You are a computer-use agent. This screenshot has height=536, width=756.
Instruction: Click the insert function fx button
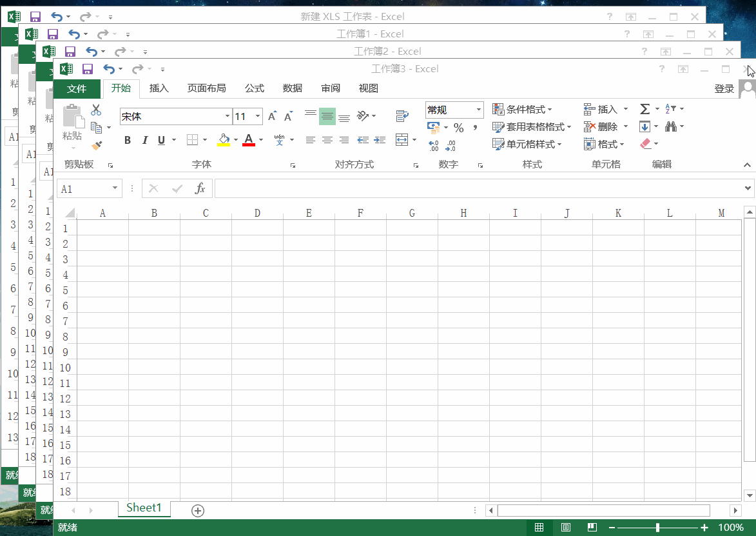(200, 188)
